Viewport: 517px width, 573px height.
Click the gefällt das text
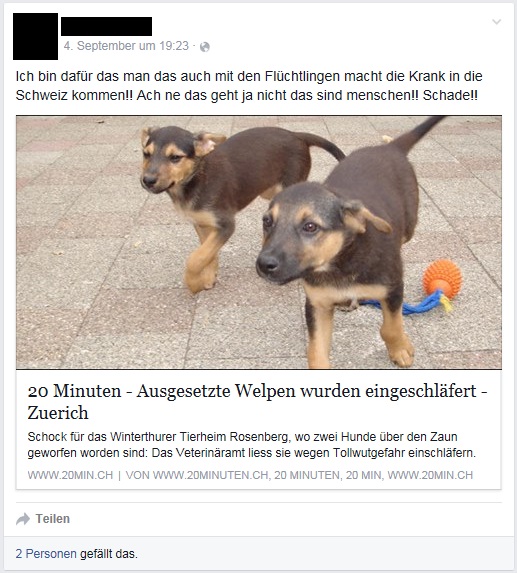109,554
